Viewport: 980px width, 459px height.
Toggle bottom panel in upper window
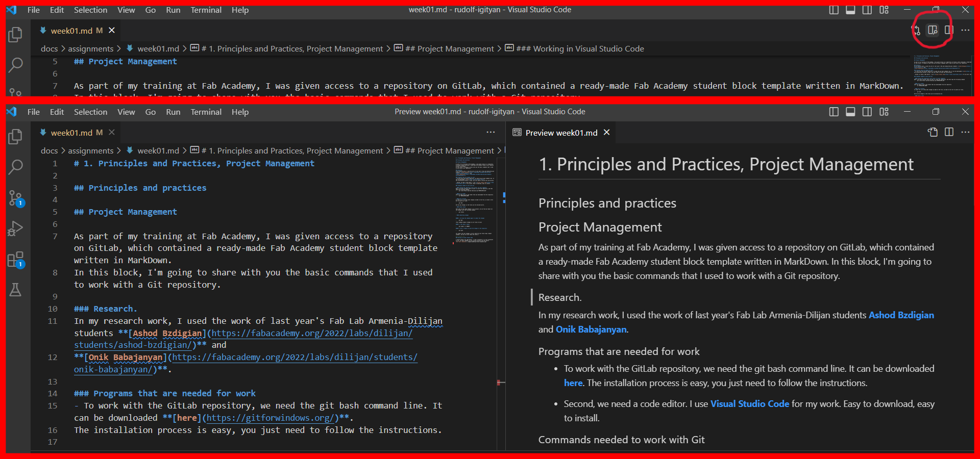pyautogui.click(x=850, y=10)
